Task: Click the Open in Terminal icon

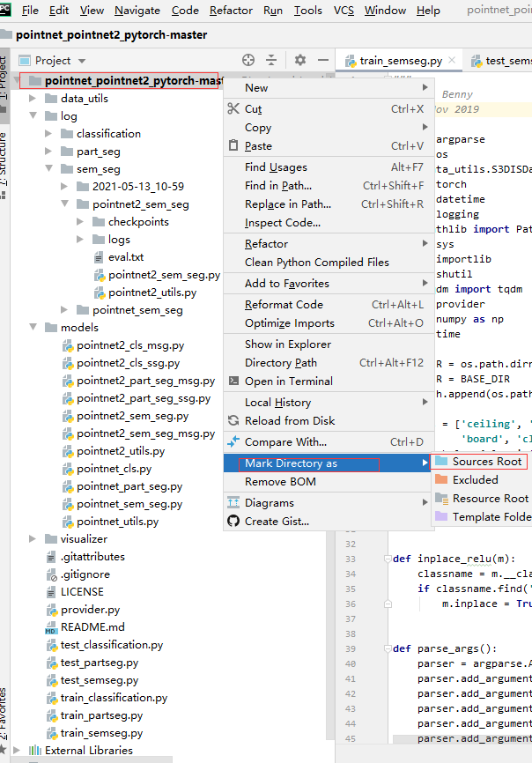Action: [233, 381]
